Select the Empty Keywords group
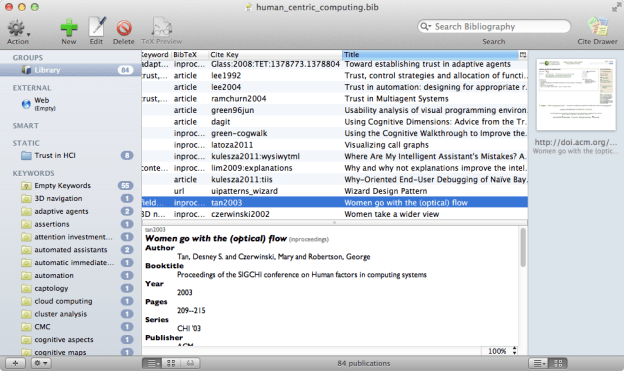The image size is (624, 371). click(70, 186)
